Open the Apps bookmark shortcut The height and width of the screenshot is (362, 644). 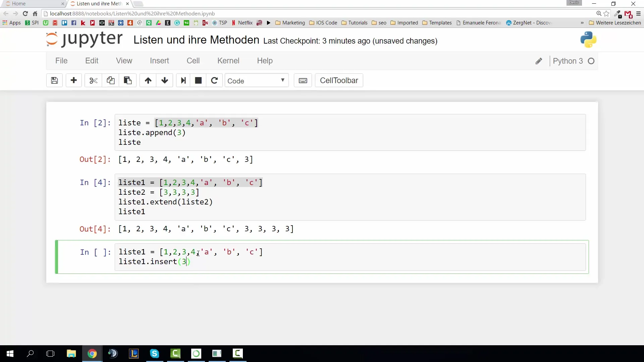[x=11, y=23]
